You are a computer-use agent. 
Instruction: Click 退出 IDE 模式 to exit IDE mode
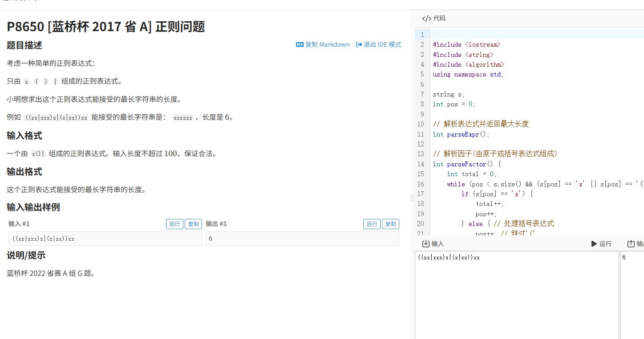point(379,44)
